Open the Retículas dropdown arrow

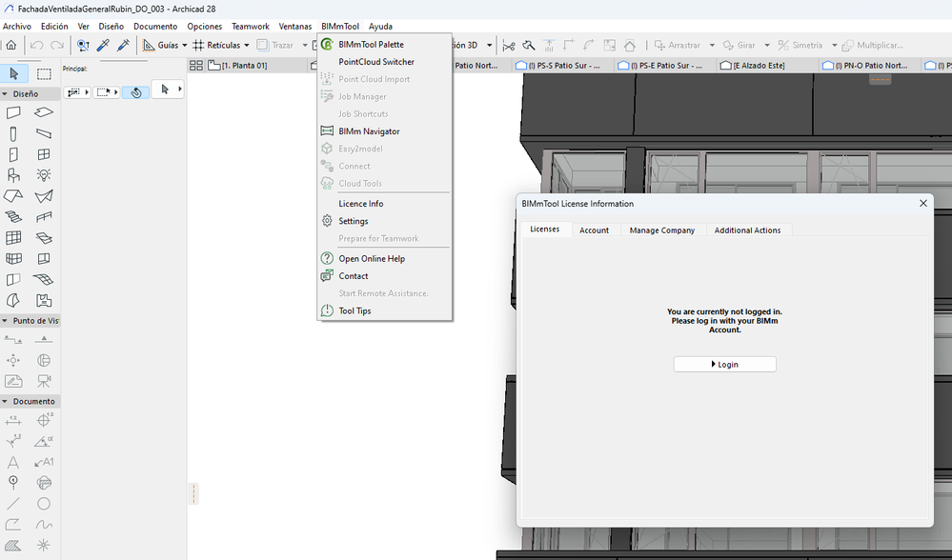[x=247, y=46]
